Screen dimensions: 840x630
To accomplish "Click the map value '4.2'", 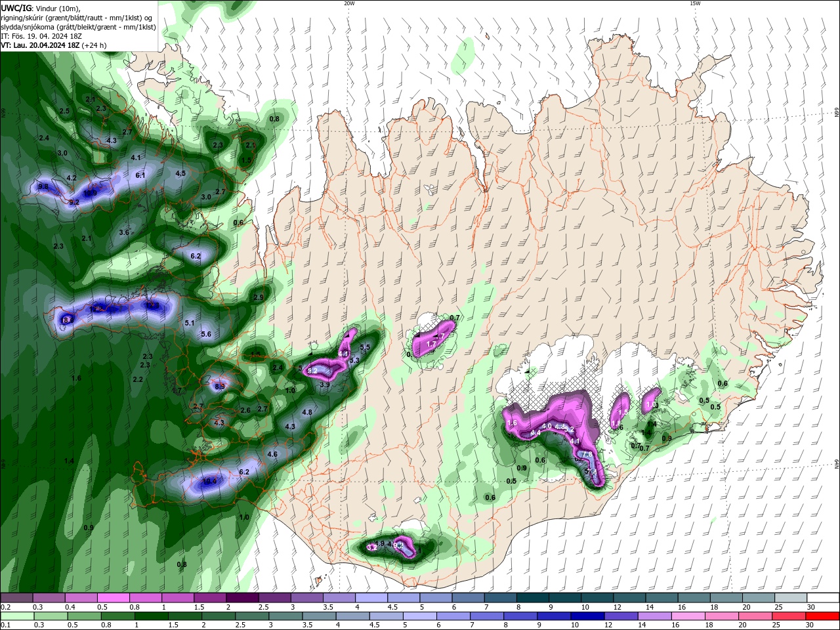I will click(72, 178).
